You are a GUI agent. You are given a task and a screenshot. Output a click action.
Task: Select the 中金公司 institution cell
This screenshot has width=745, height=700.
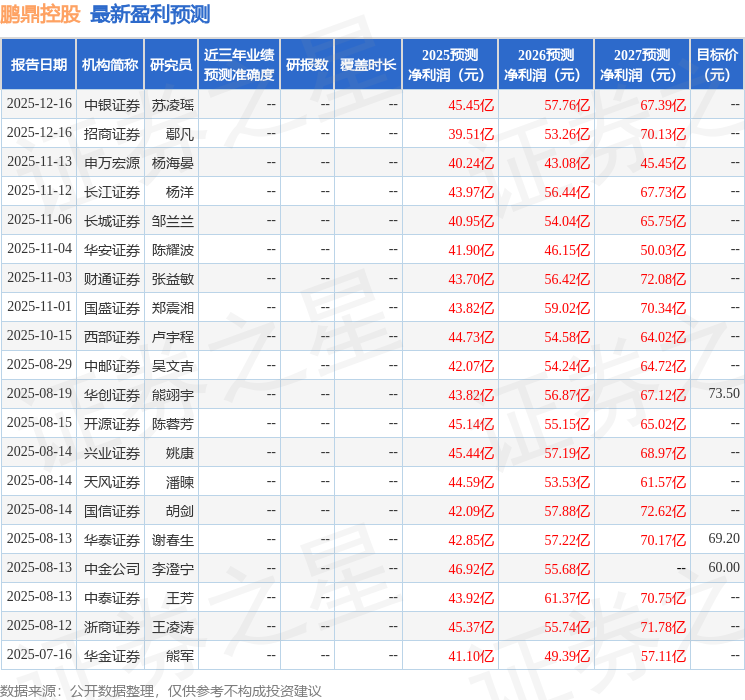(112, 569)
